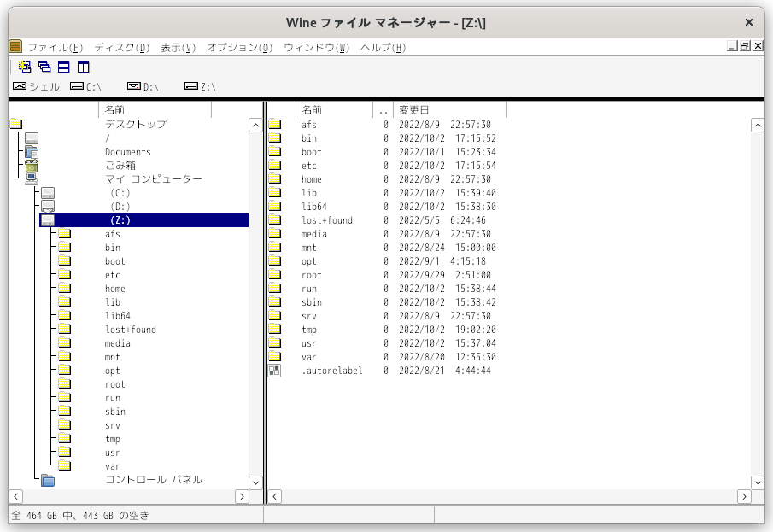
Task: Select マイ コンピューター in the tree
Action: pos(154,179)
